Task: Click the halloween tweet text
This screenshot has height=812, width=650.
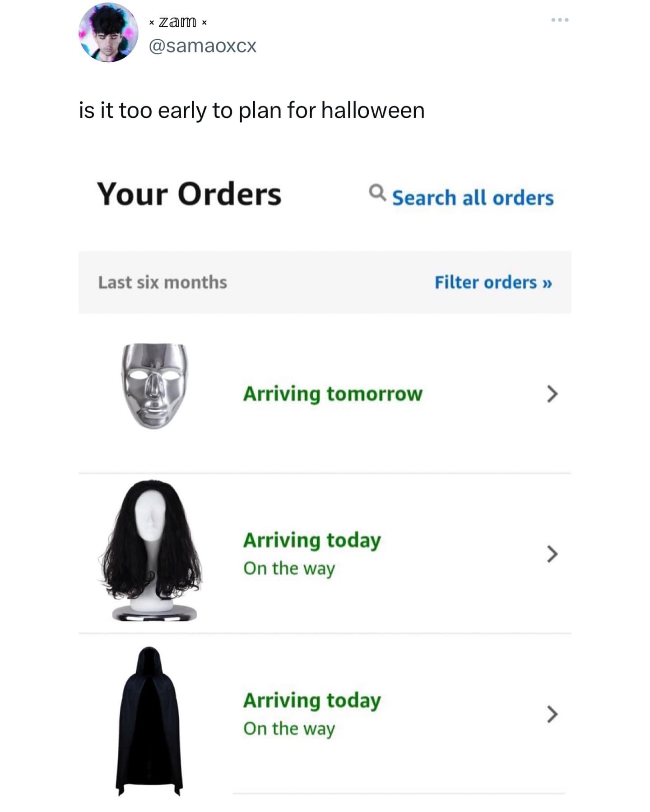Action: (x=251, y=111)
